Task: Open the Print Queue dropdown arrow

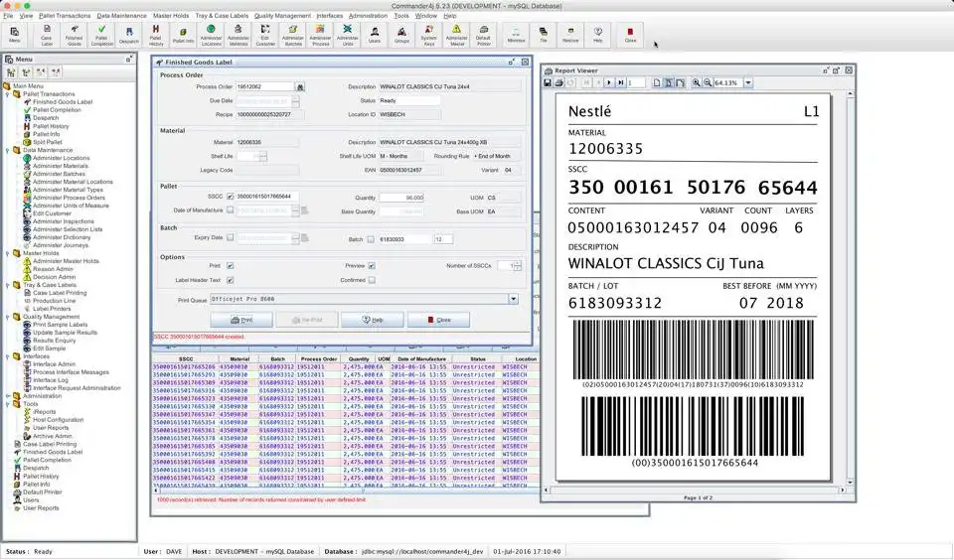Action: (513, 299)
